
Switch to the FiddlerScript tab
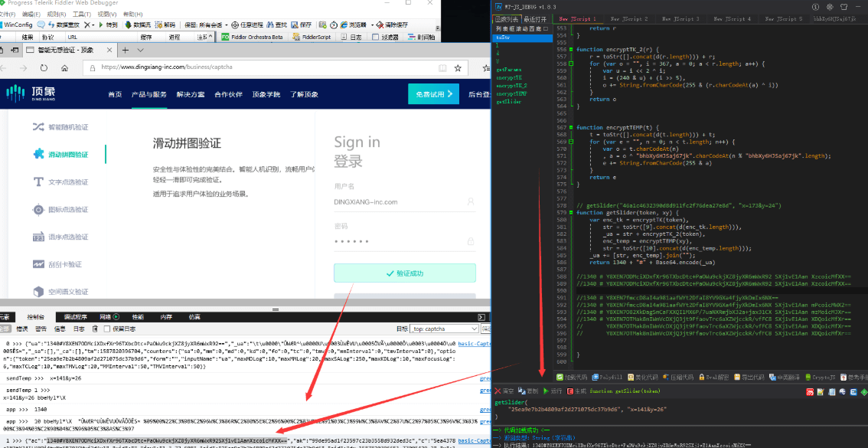[x=312, y=37]
